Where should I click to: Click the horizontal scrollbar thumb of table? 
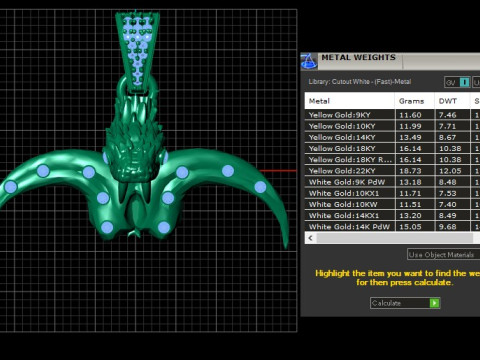tap(395, 238)
